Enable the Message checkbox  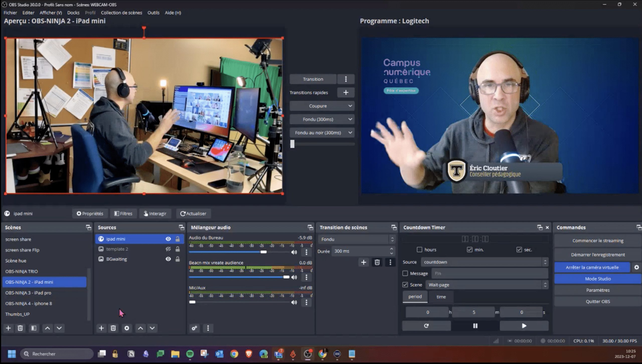(405, 273)
